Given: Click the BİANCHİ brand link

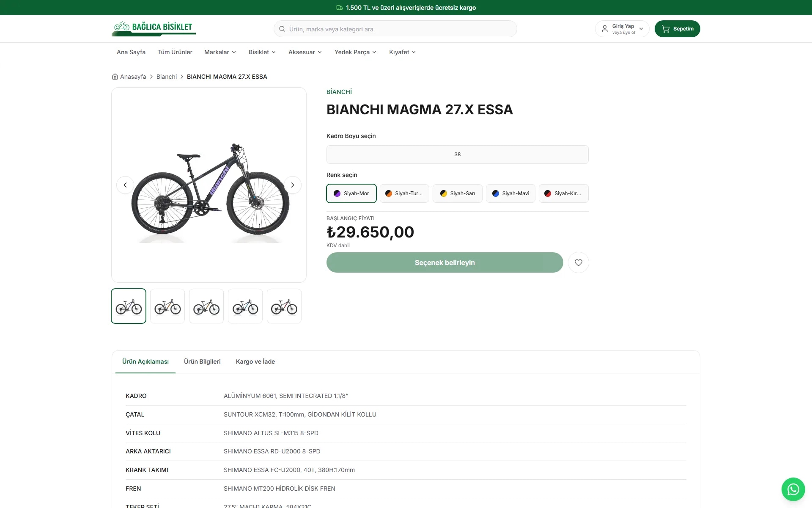Looking at the screenshot, I should pos(339,92).
